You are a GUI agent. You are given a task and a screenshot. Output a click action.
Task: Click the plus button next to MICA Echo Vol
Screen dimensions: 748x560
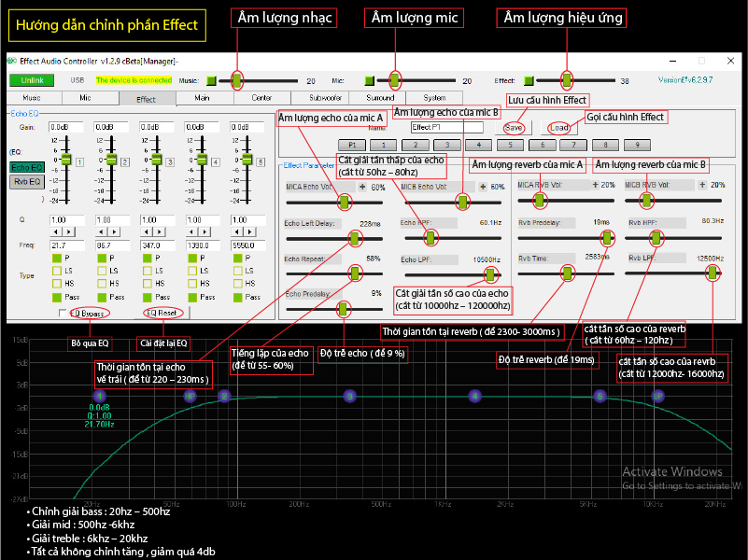362,187
